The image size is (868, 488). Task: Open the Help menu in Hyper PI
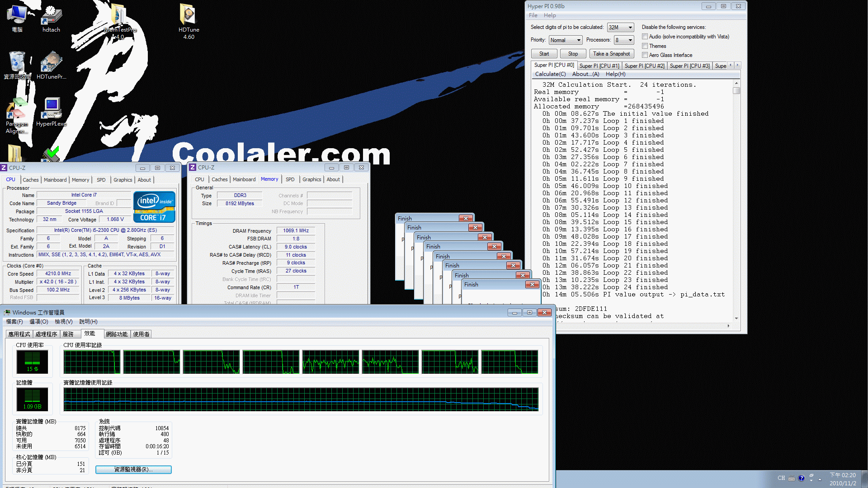[550, 15]
